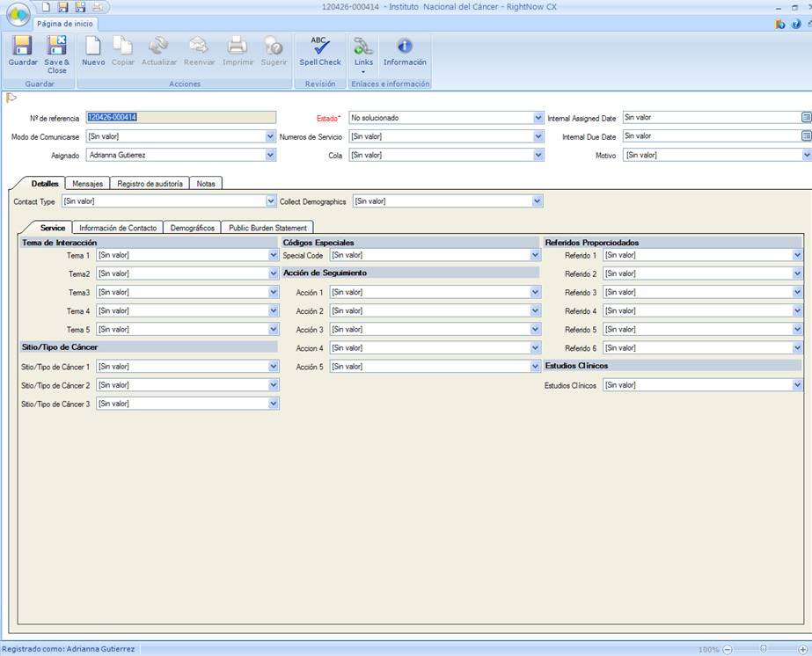Open the Public Burden Statement tab

click(x=267, y=228)
